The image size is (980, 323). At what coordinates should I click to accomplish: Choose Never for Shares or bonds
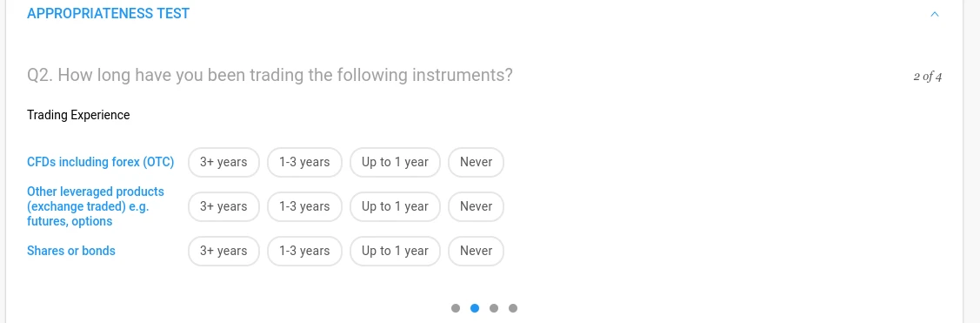tap(477, 251)
